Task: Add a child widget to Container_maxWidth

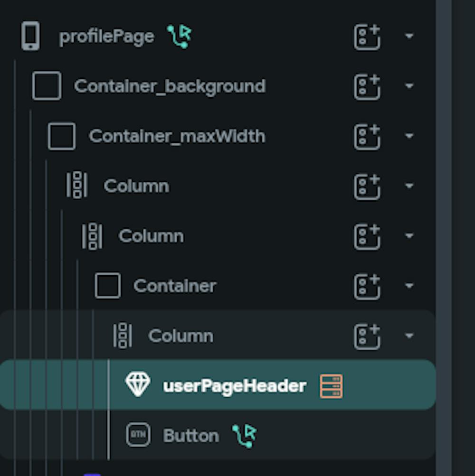Action: pos(367,136)
